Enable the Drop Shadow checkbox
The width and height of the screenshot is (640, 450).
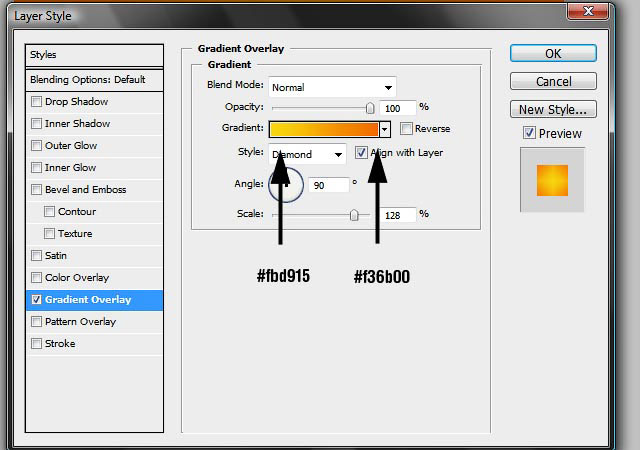coord(36,101)
